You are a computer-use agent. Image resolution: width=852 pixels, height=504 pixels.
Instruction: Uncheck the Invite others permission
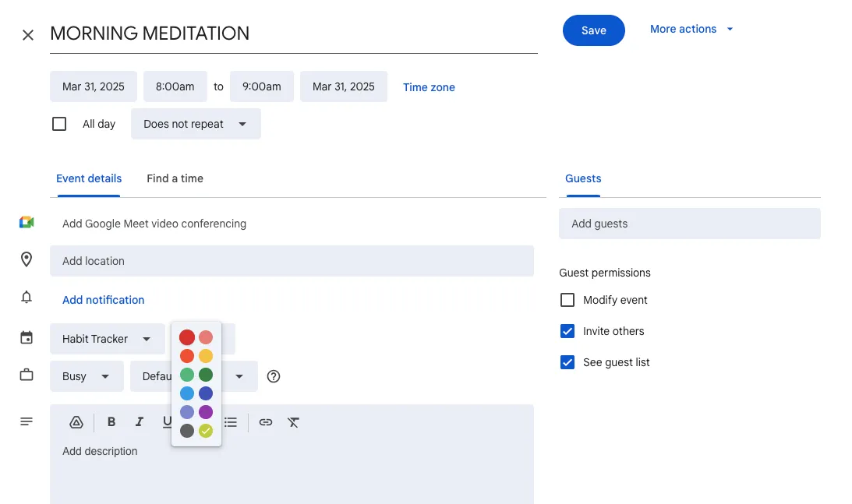(x=567, y=331)
